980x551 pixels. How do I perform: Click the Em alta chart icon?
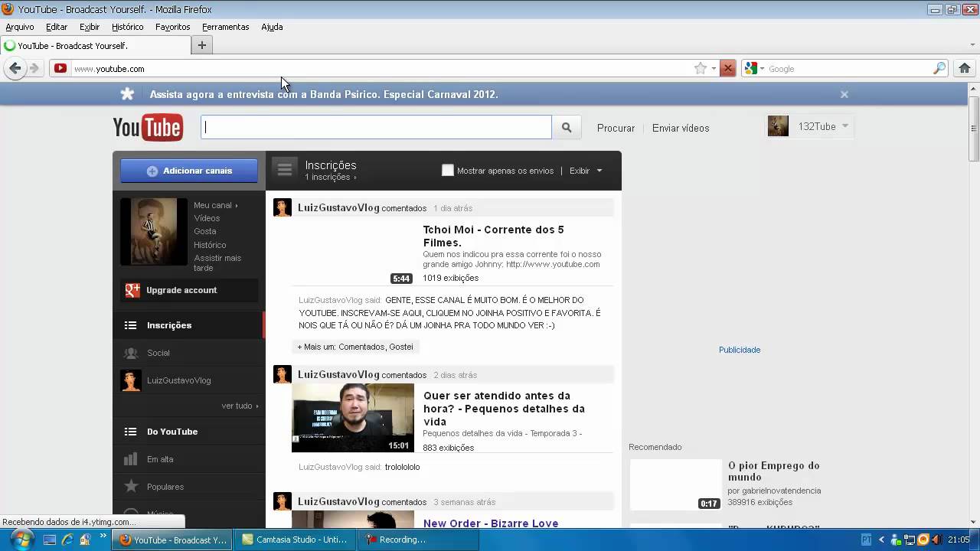pyautogui.click(x=130, y=459)
